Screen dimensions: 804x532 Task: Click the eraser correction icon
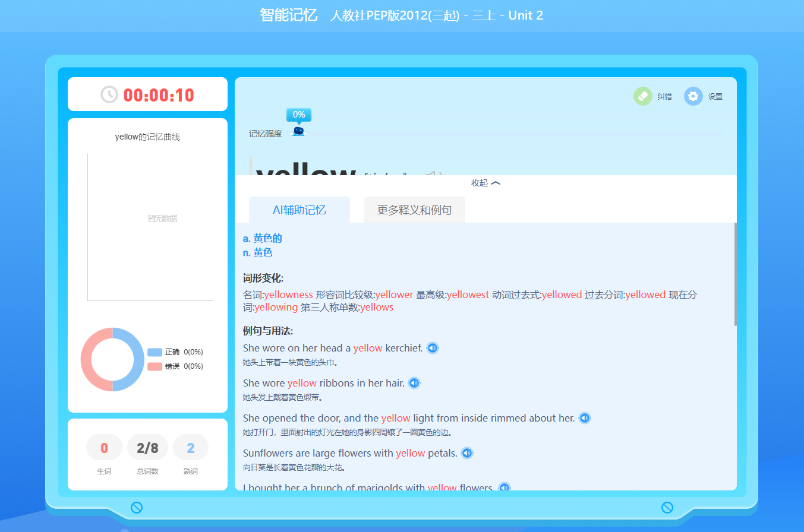point(643,96)
